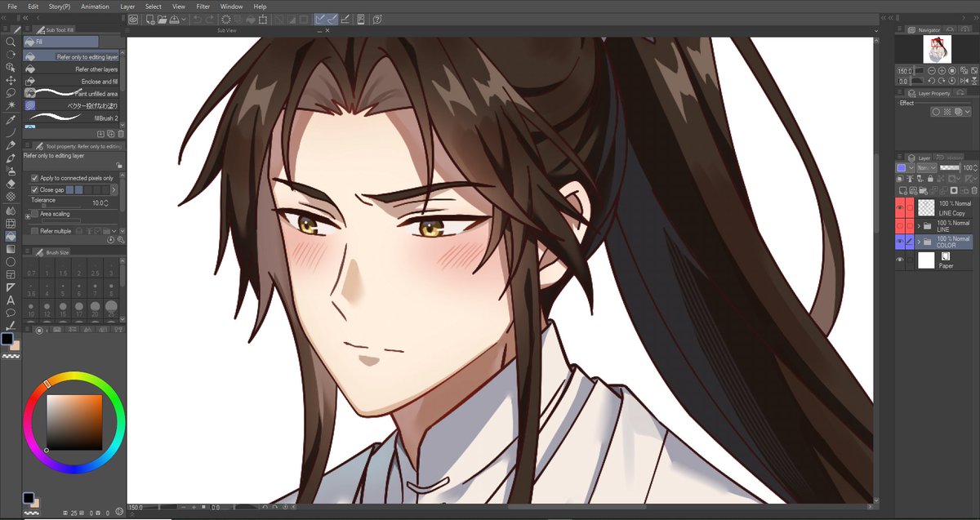Open save dropdown arrow in toolbar
The width and height of the screenshot is (980, 520).
click(x=184, y=19)
